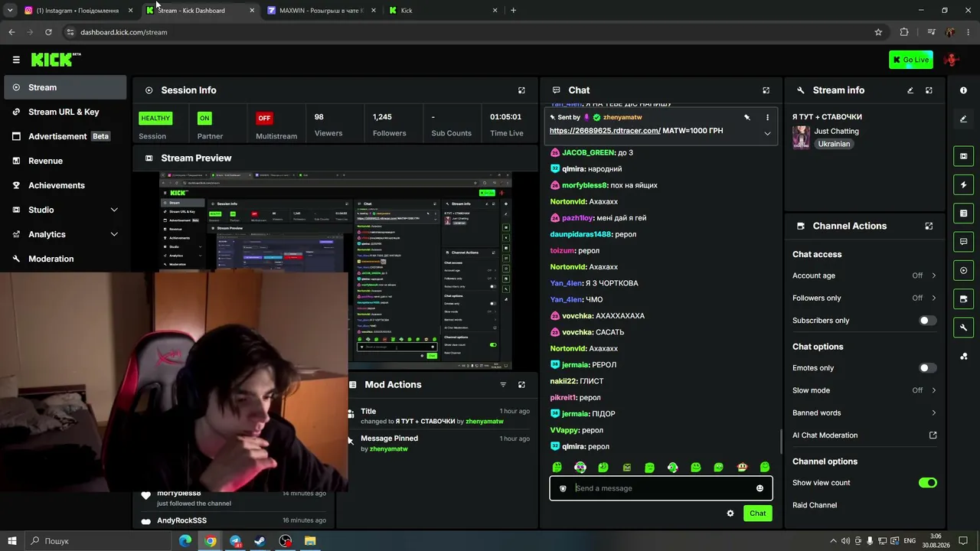Open AI Chat Moderation external link
The image size is (980, 551).
[933, 435]
